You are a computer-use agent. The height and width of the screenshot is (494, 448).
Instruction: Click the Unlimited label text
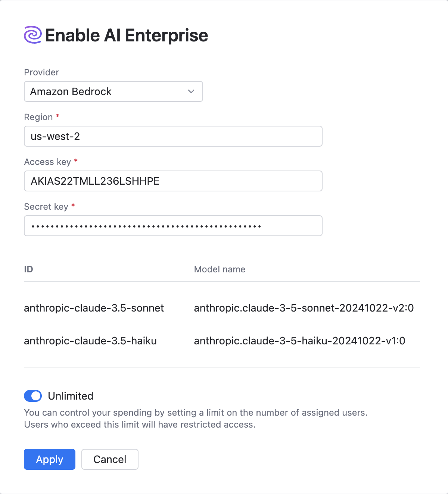tap(71, 396)
